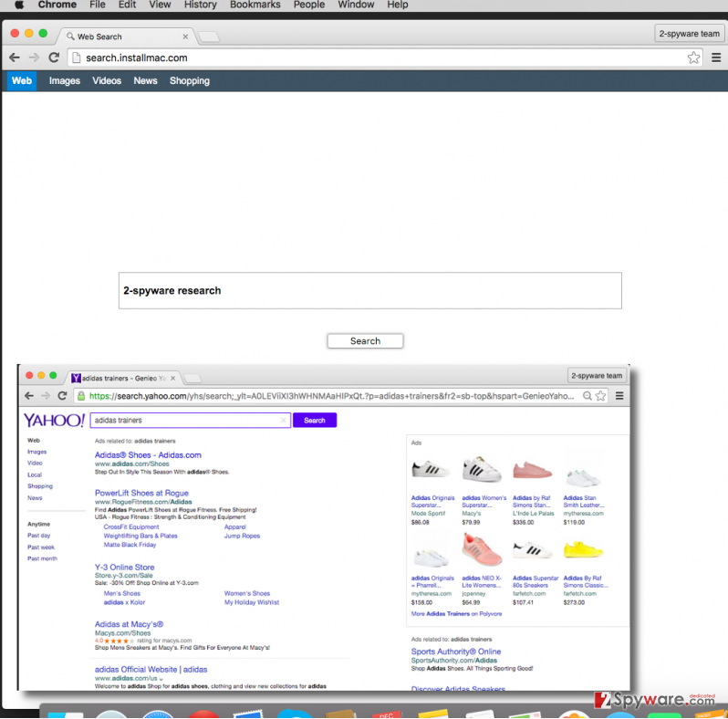Click the 2-spyware research search field
The height and width of the screenshot is (719, 728).
[x=370, y=291]
